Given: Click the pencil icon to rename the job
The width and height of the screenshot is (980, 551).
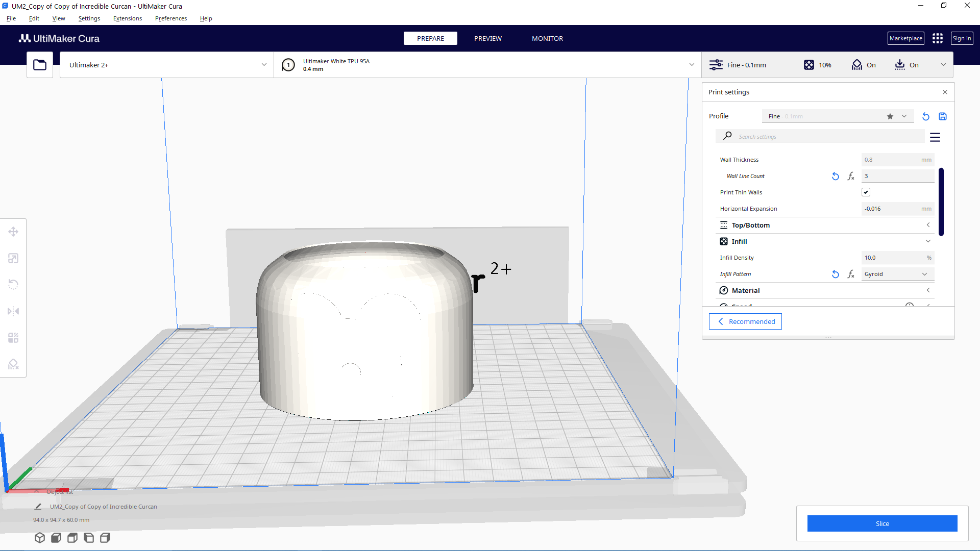Looking at the screenshot, I should point(38,507).
